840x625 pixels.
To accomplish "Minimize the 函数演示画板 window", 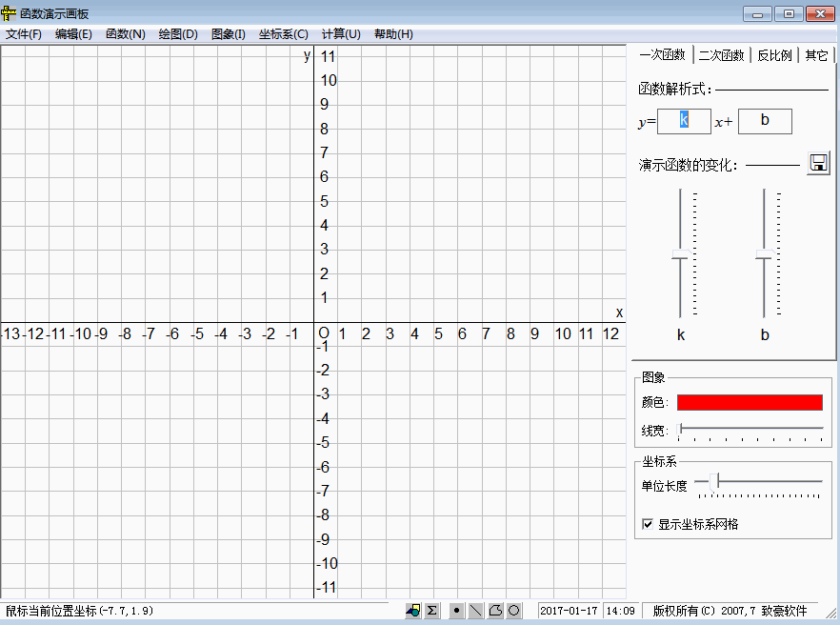I will click(x=757, y=14).
